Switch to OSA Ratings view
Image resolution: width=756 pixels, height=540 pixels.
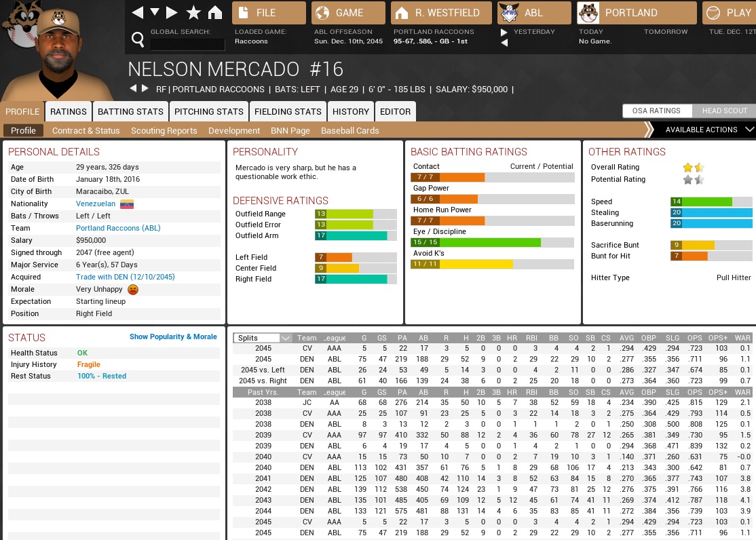[x=657, y=111]
